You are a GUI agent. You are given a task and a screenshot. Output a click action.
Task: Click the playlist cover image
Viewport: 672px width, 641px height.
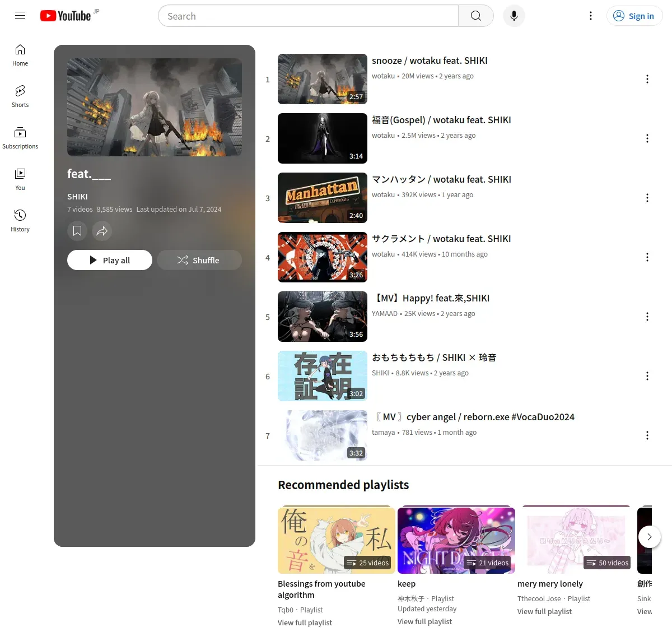click(x=155, y=107)
